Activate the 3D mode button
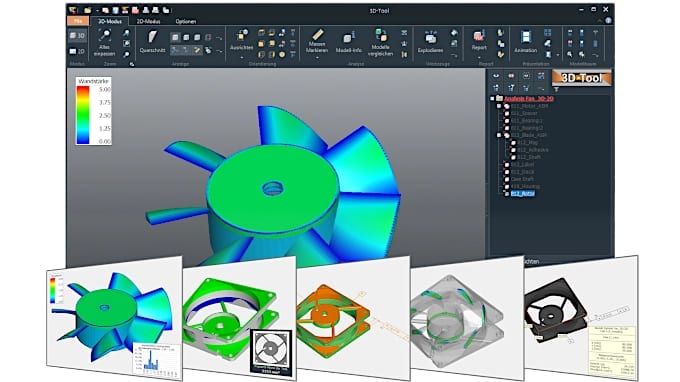 [78, 36]
